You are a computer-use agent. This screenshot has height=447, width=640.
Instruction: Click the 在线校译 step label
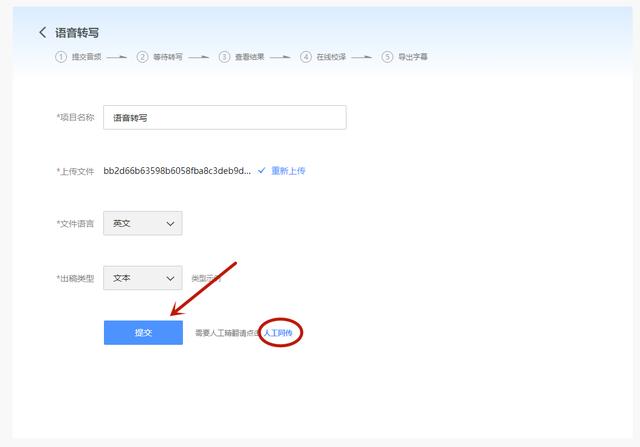pos(331,57)
